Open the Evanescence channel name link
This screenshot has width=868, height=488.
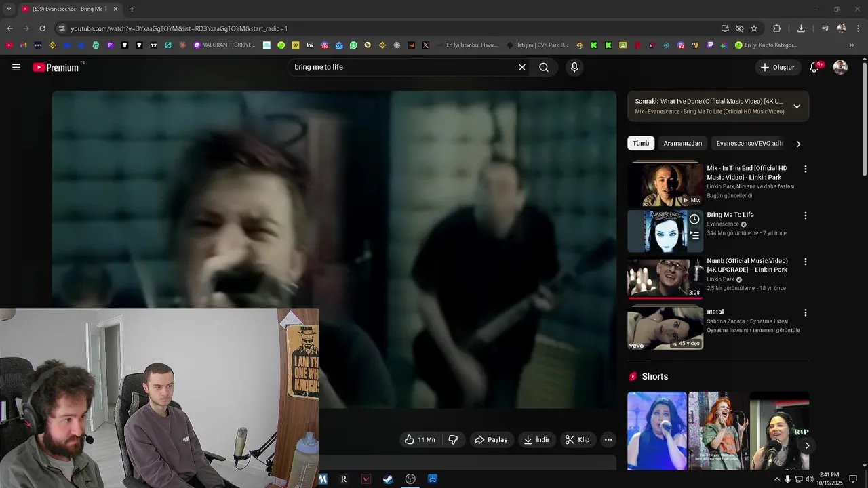tap(723, 224)
